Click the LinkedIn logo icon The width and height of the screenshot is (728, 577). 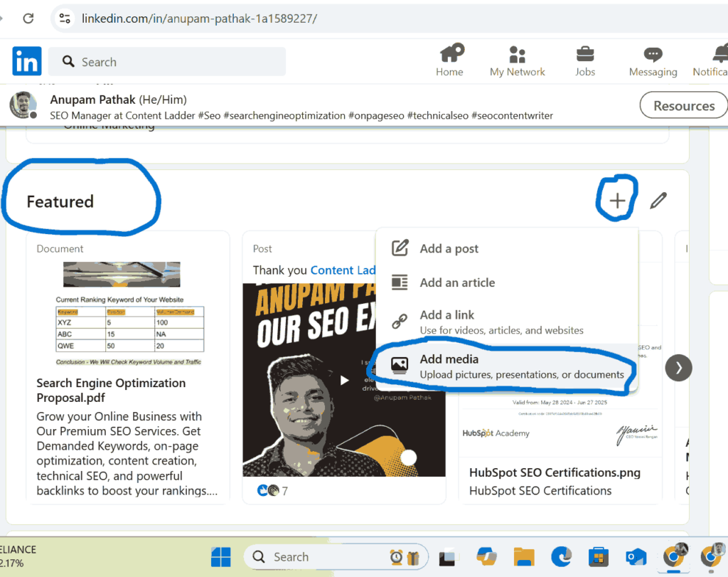tap(27, 61)
